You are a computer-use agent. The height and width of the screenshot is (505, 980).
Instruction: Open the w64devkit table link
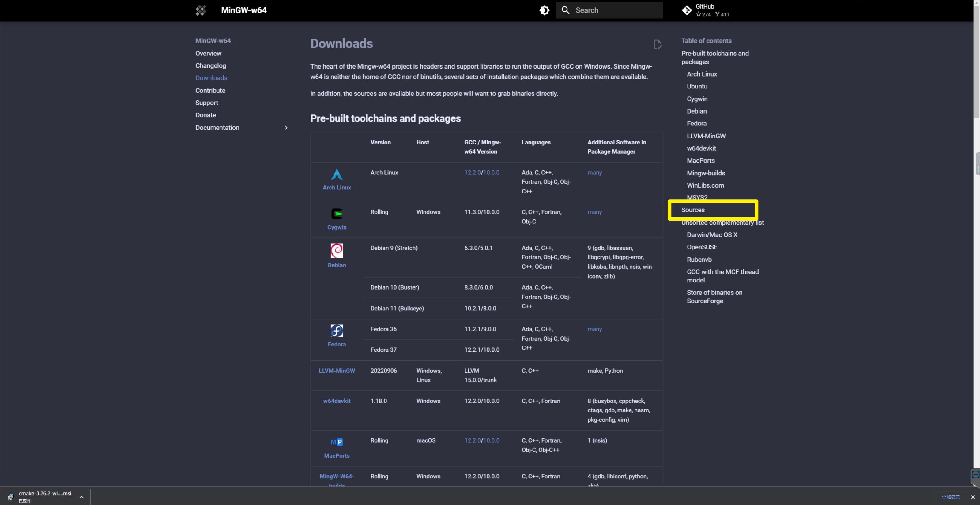tap(337, 401)
